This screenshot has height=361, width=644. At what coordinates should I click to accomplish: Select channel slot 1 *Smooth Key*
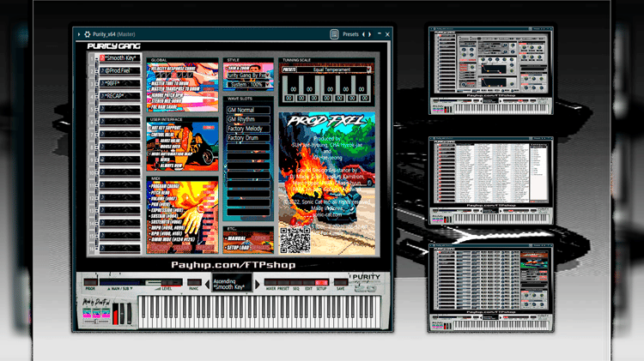pos(119,57)
